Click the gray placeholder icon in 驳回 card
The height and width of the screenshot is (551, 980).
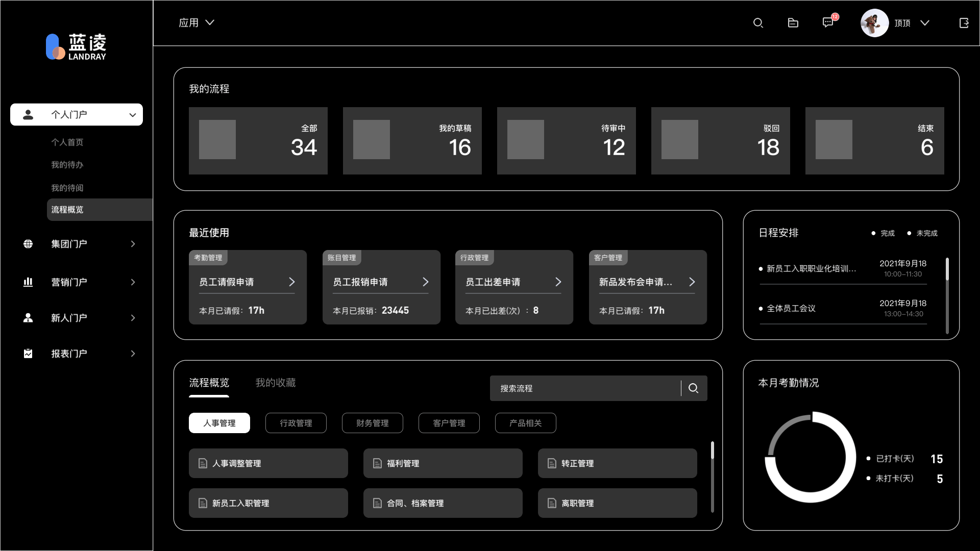pos(680,139)
